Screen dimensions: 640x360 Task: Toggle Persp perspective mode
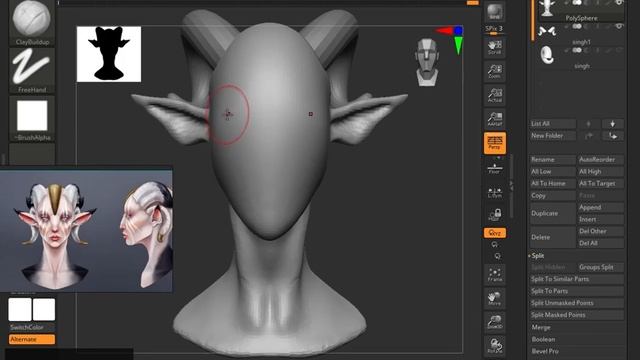click(495, 143)
